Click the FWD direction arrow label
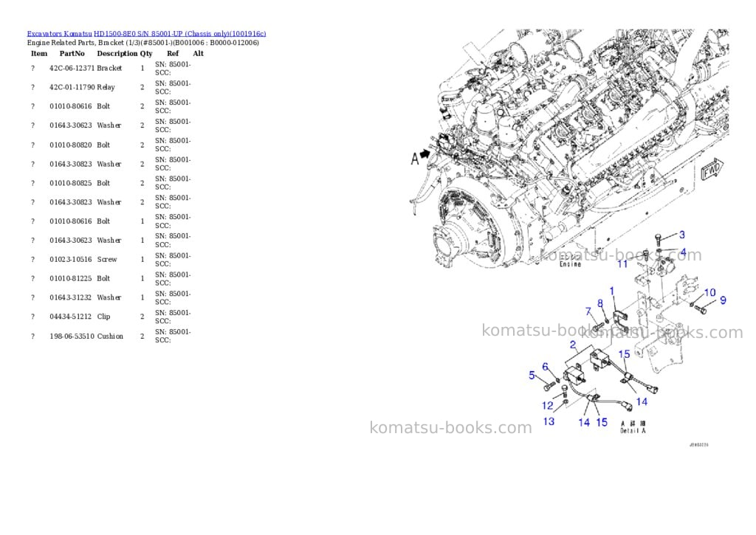The height and width of the screenshot is (535, 756). [713, 169]
